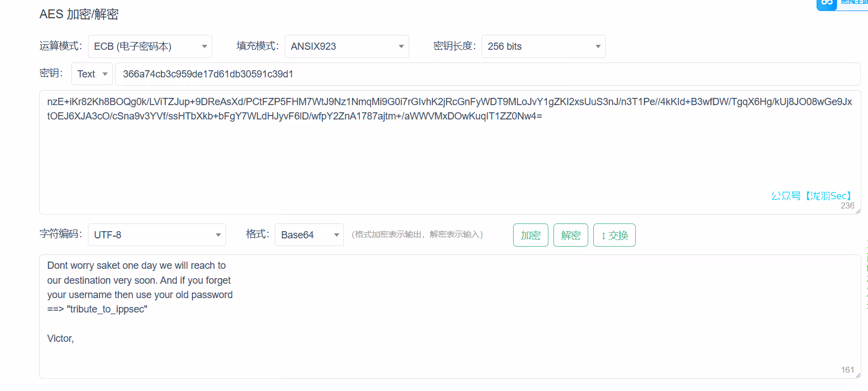868x391 pixels.
Task: Click resize handle of ciphertext textarea
Action: point(857,211)
